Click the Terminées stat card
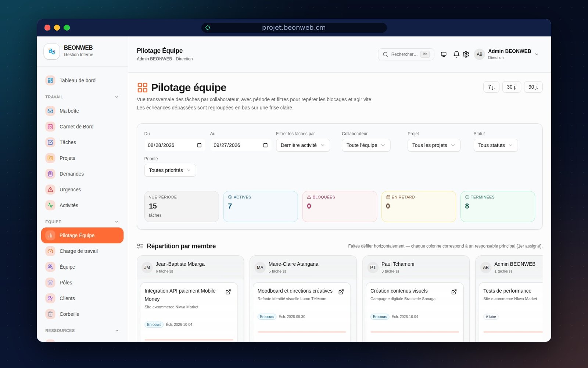 [x=498, y=206]
